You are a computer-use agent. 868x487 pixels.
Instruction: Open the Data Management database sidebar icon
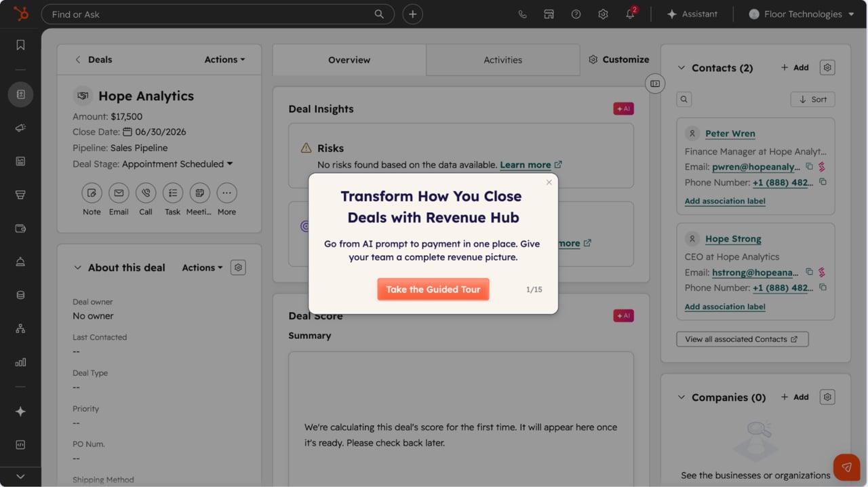20,295
